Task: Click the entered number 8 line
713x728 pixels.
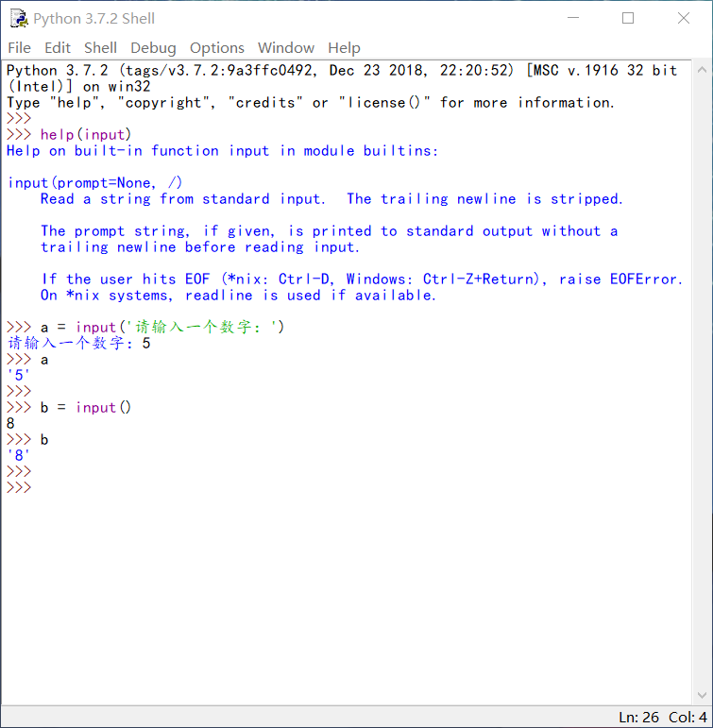Action: [x=10, y=423]
